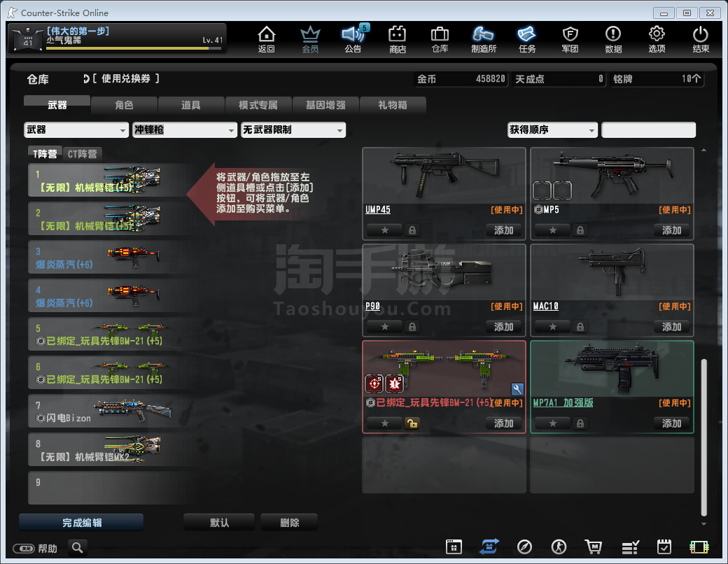
Task: Open the gift window icon in bottom bar
Action: [x=454, y=547]
